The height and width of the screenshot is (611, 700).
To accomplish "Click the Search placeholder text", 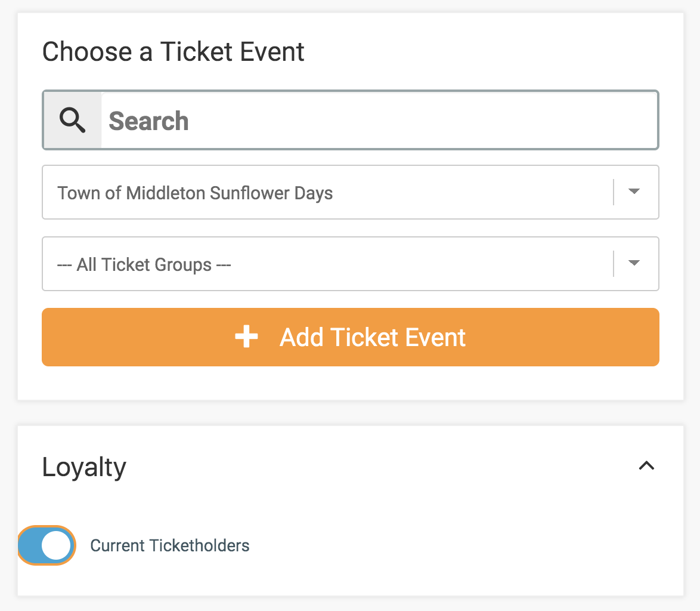I will click(148, 121).
